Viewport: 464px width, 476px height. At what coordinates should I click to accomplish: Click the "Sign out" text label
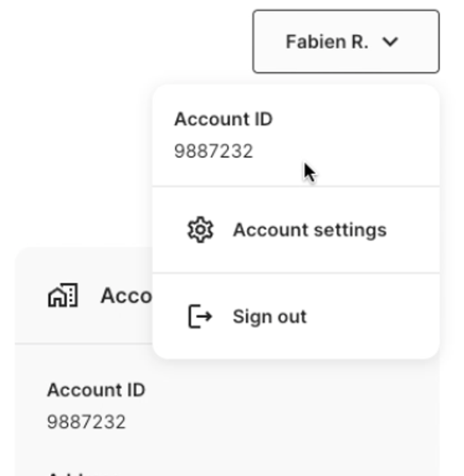point(270,316)
